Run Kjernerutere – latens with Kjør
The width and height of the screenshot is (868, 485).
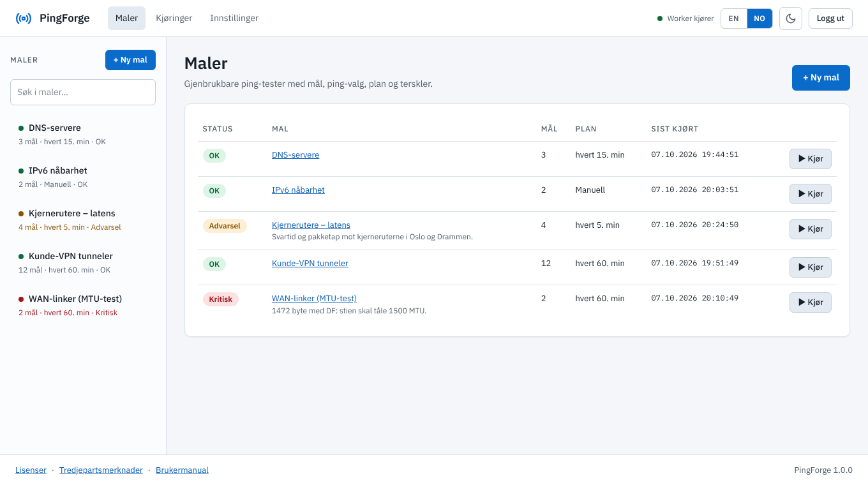pos(811,229)
